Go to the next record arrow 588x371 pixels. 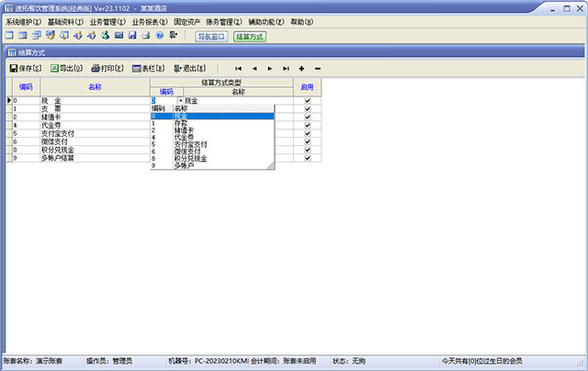click(270, 69)
